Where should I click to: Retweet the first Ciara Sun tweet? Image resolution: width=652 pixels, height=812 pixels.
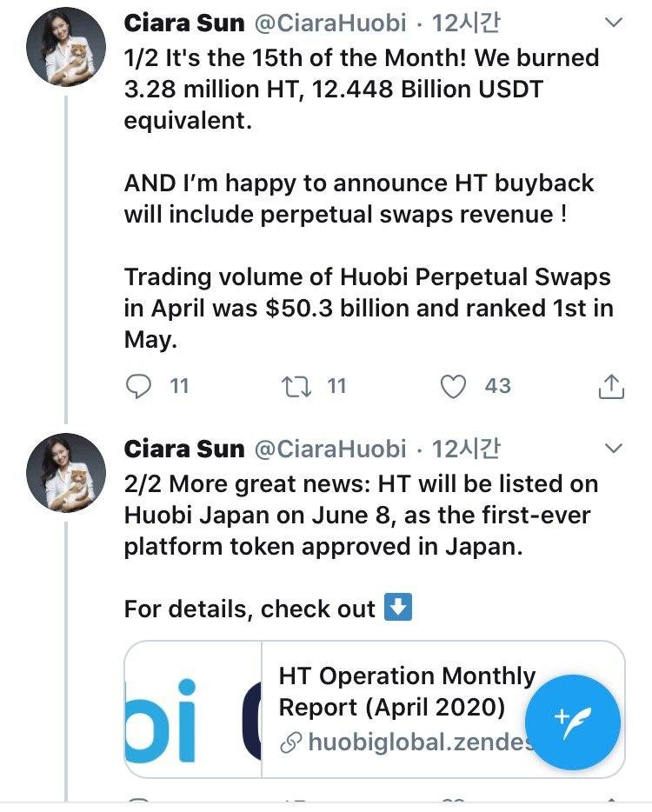coord(296,386)
